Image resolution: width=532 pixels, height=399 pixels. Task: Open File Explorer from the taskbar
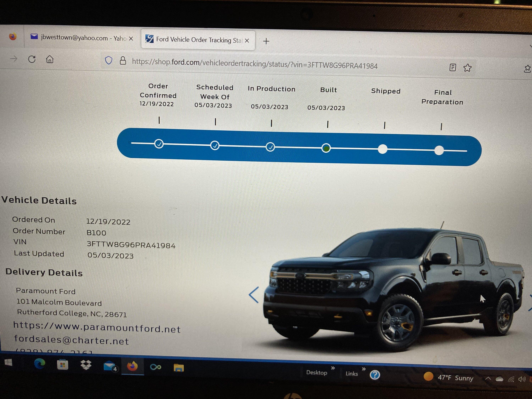[x=179, y=368]
